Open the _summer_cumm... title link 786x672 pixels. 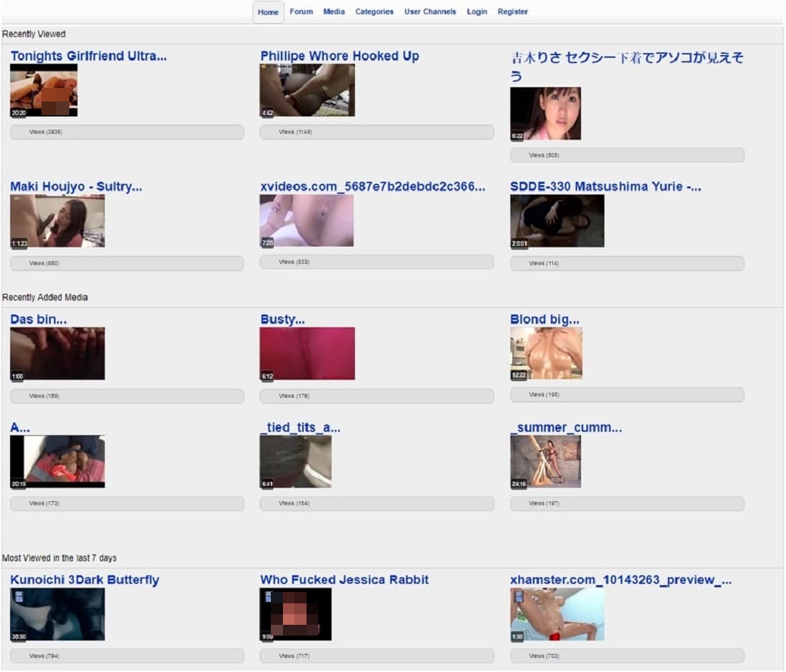tap(566, 428)
